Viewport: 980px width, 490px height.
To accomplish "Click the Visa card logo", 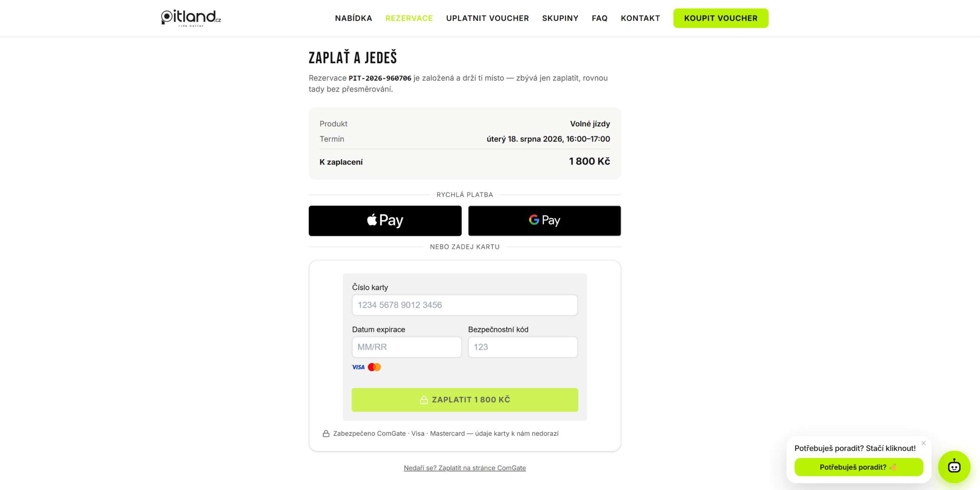I will tap(358, 367).
